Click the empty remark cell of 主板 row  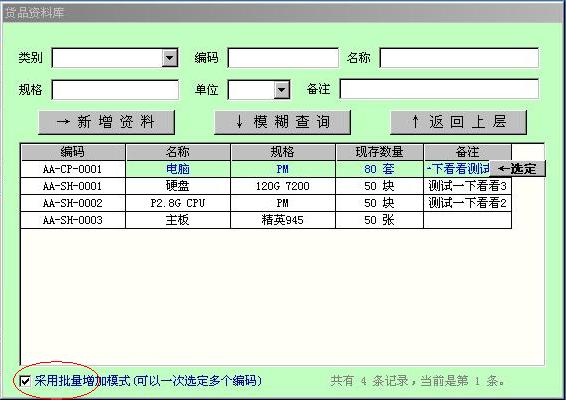point(468,220)
